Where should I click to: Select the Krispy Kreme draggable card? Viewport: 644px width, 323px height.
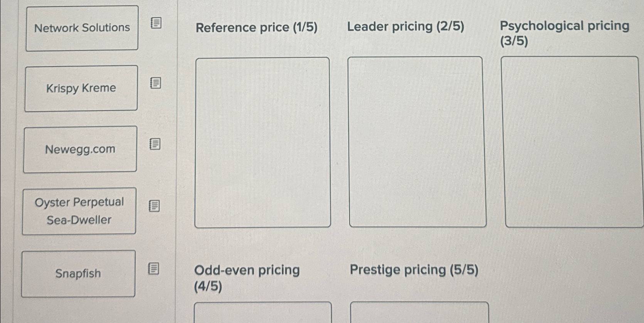click(x=81, y=88)
